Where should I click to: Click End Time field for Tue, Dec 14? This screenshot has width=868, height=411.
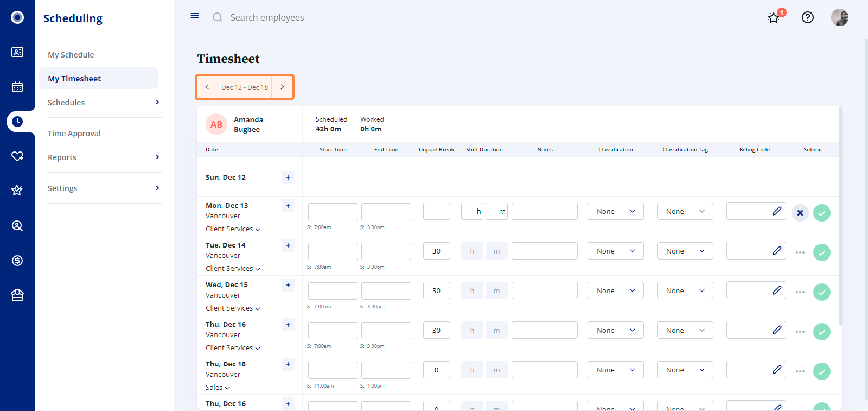(x=386, y=251)
